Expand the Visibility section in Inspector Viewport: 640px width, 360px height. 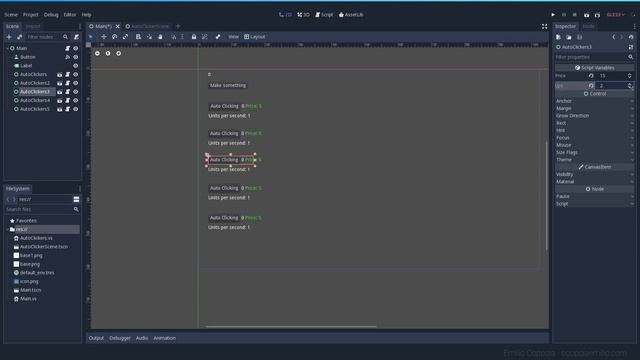click(594, 174)
